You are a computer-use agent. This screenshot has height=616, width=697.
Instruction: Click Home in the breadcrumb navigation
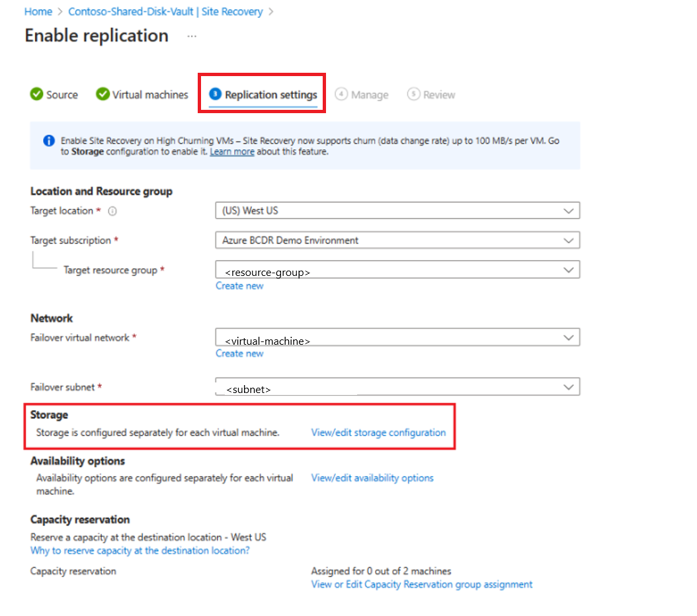coord(38,11)
